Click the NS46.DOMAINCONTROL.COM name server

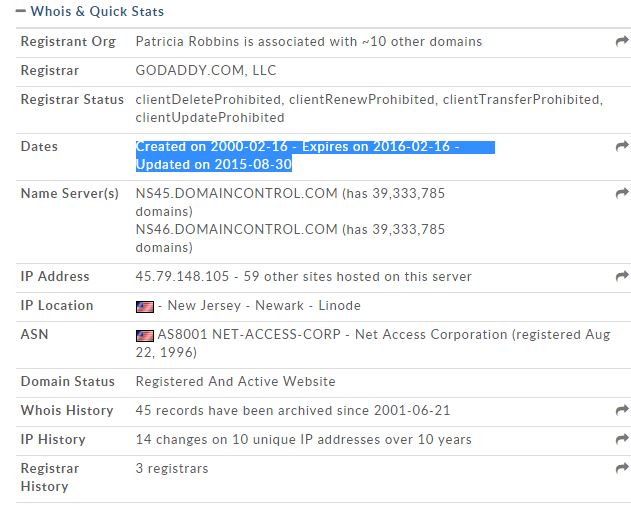pyautogui.click(x=236, y=229)
